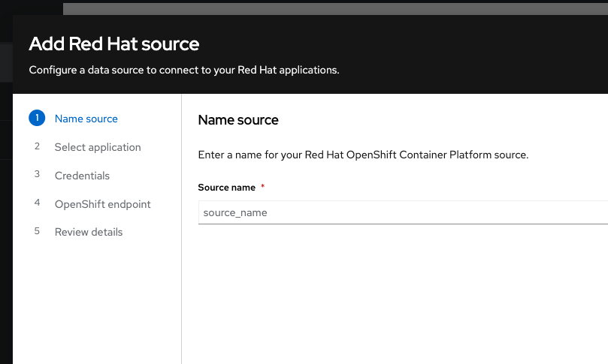
Task: Go to the Select application step
Action: (x=98, y=147)
